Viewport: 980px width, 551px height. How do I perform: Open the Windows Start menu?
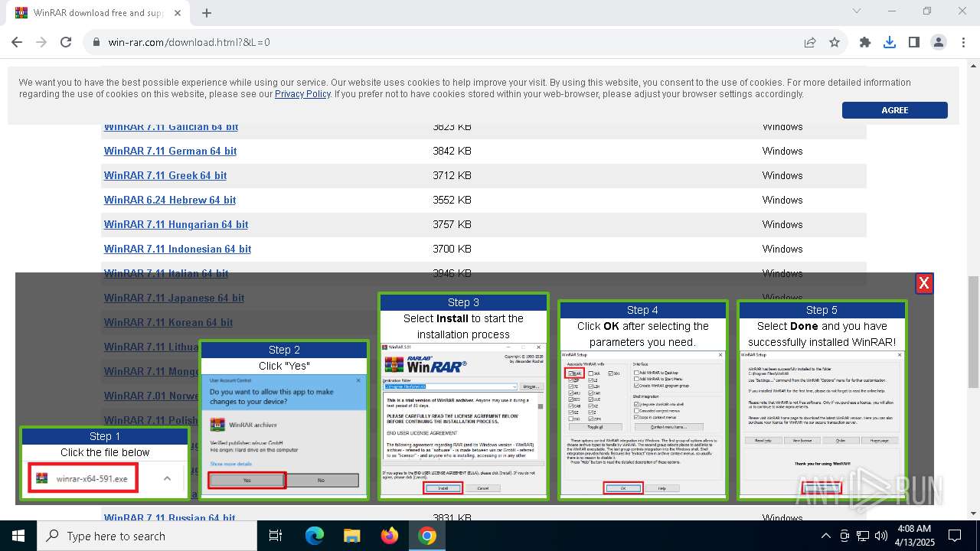click(18, 536)
